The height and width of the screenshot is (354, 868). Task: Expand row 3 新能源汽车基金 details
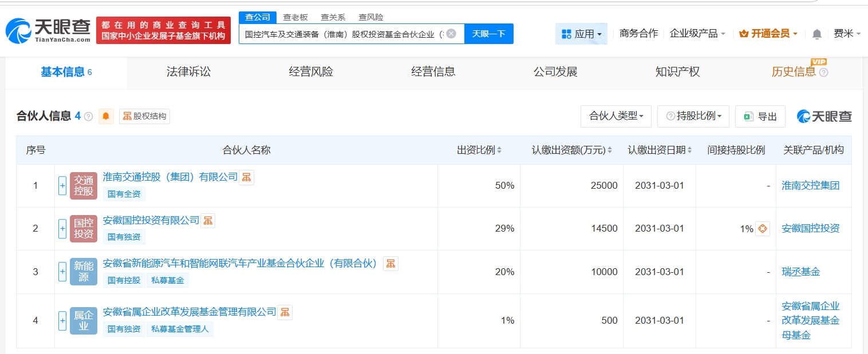62,272
